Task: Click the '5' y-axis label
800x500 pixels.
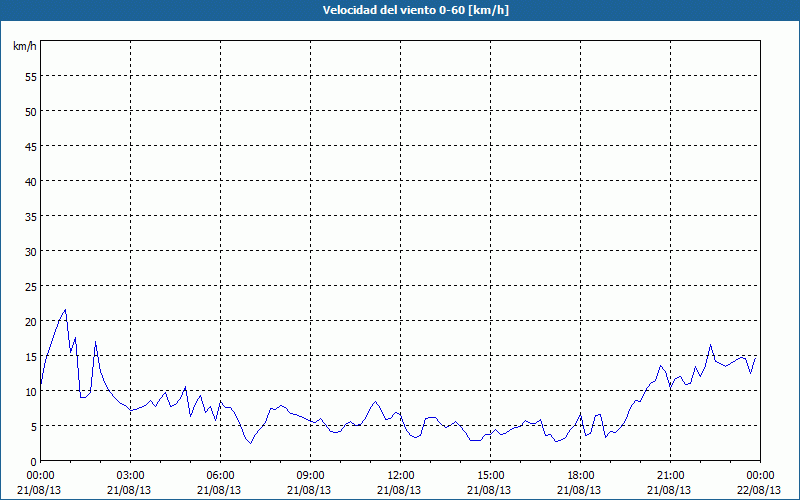Action: (34, 427)
